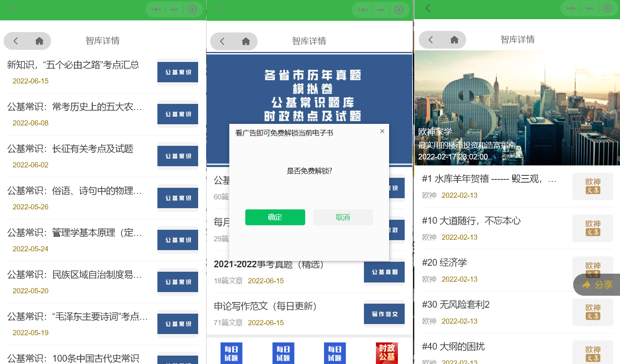Click the home icon in right panel
620x364 pixels.
pos(454,40)
